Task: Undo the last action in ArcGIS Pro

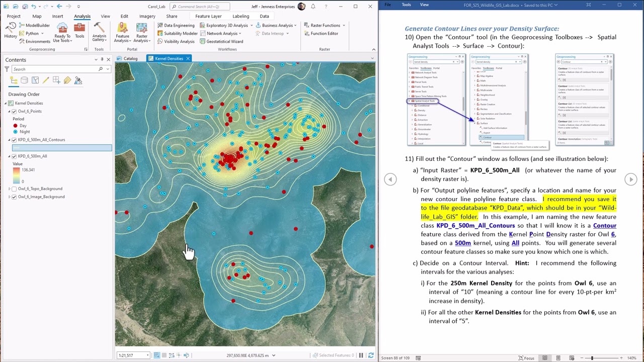Action: pos(34,7)
